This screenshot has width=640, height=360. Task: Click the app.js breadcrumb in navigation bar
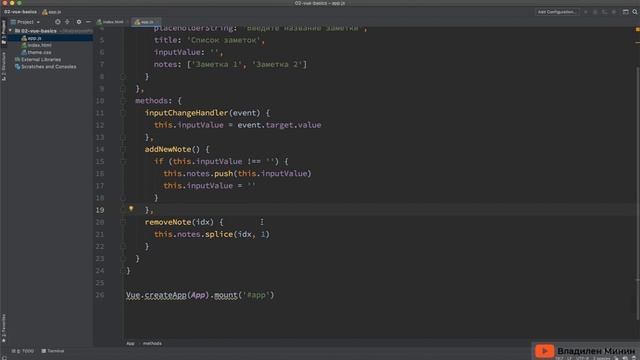pos(52,12)
